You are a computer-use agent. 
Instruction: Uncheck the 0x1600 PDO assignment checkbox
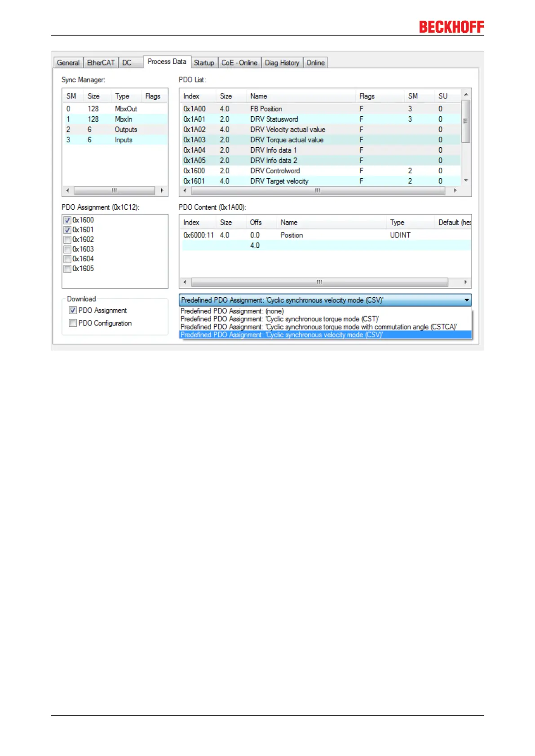coord(67,220)
